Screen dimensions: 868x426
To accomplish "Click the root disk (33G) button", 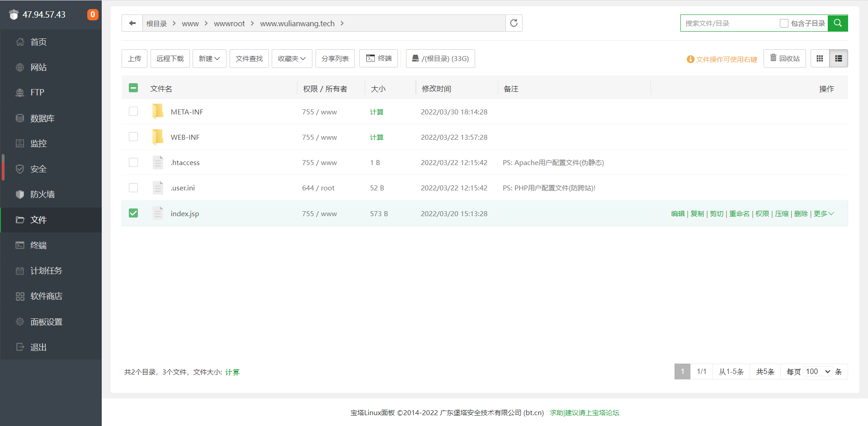I will [x=440, y=58].
